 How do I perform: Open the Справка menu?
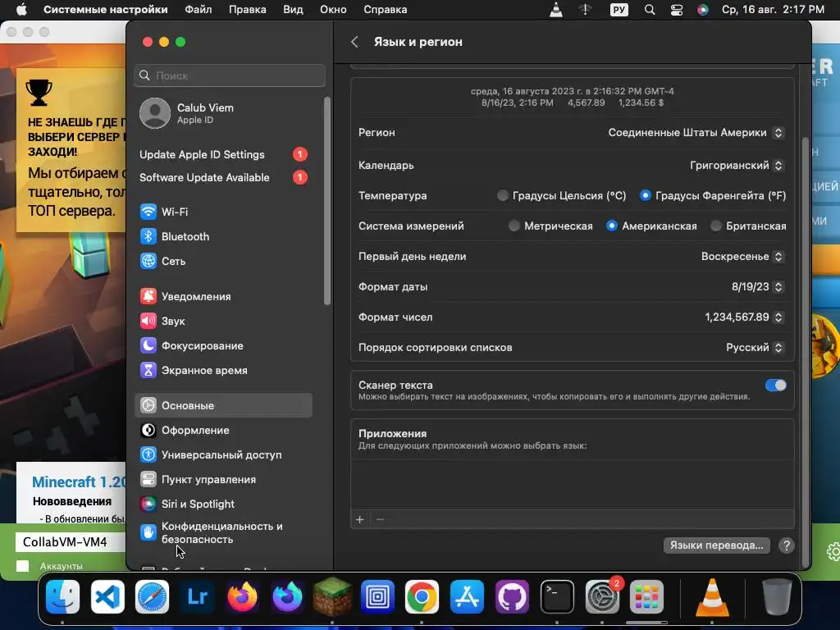pyautogui.click(x=386, y=10)
